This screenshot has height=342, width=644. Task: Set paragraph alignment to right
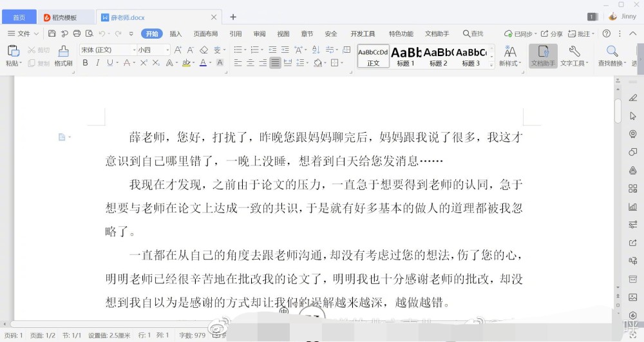(x=263, y=63)
